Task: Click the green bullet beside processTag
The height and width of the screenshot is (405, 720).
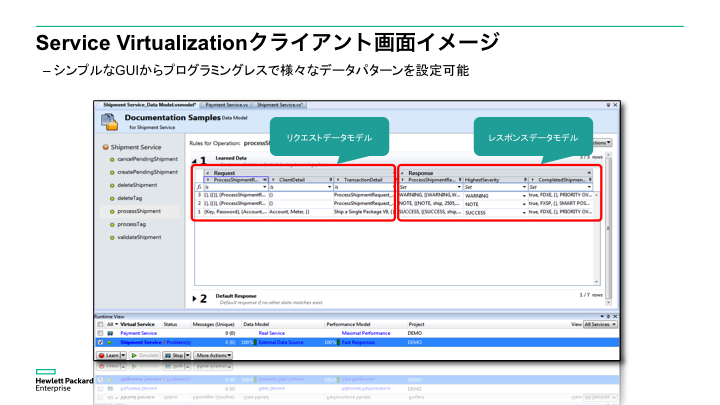Action: (x=112, y=225)
